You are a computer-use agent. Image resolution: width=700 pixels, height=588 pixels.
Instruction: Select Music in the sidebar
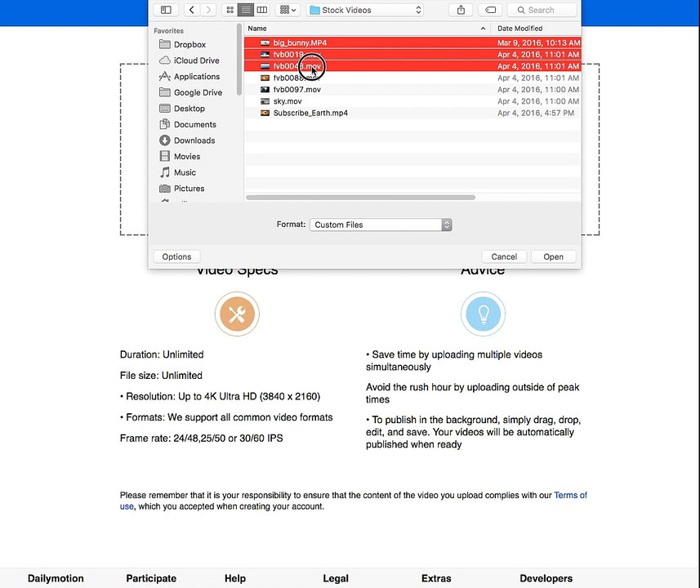point(185,172)
